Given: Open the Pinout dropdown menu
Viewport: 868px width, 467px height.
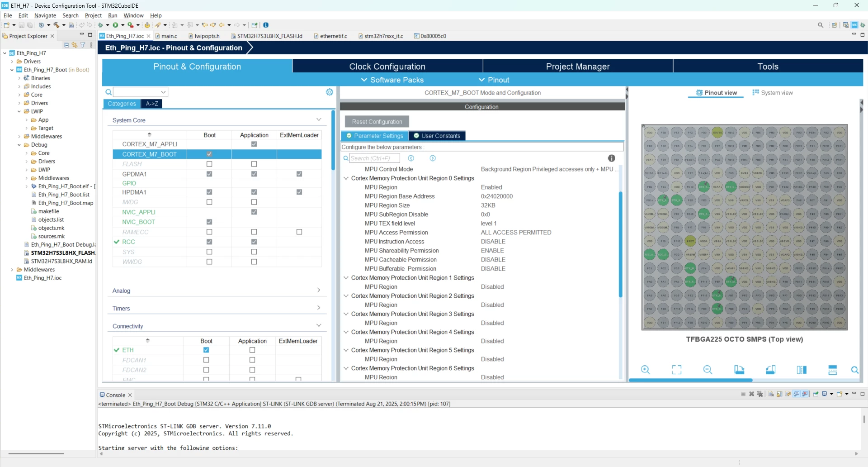Looking at the screenshot, I should 494,80.
